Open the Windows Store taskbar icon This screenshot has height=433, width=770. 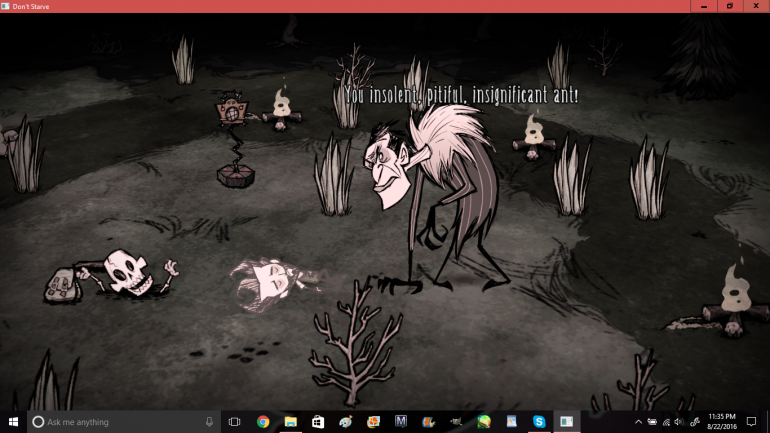pyautogui.click(x=318, y=422)
